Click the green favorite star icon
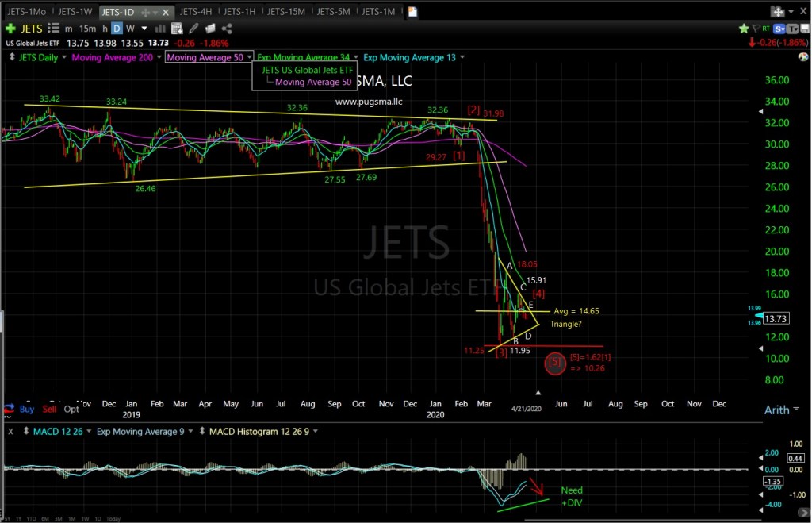This screenshot has width=812, height=523. pyautogui.click(x=744, y=29)
